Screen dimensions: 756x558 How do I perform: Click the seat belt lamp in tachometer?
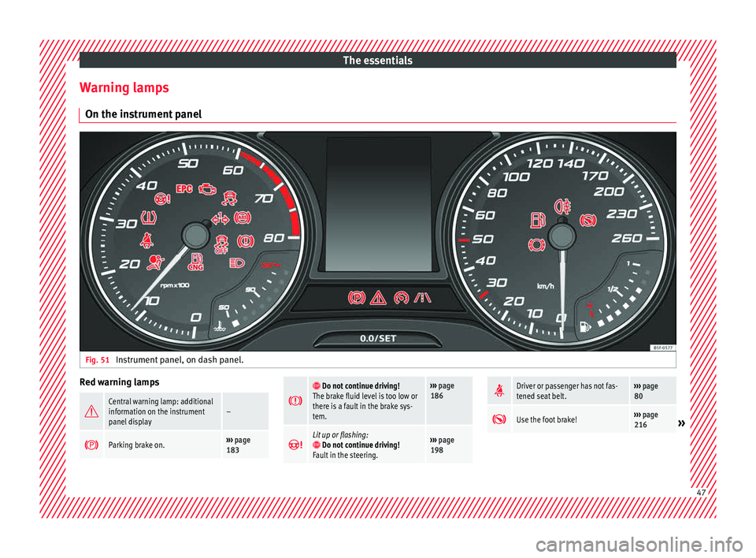[146, 240]
